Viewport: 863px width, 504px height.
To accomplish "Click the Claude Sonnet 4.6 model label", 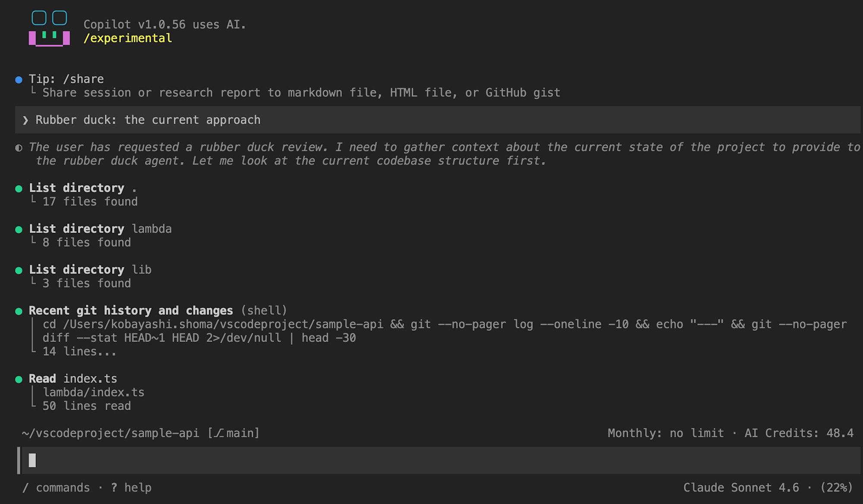I will (741, 488).
